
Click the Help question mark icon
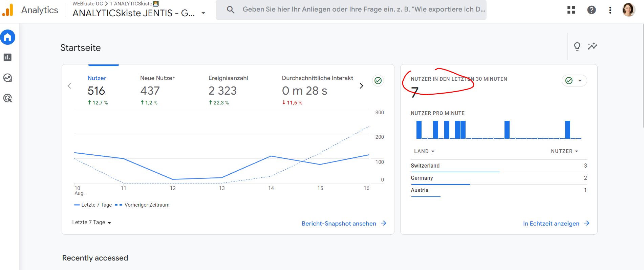tap(592, 10)
